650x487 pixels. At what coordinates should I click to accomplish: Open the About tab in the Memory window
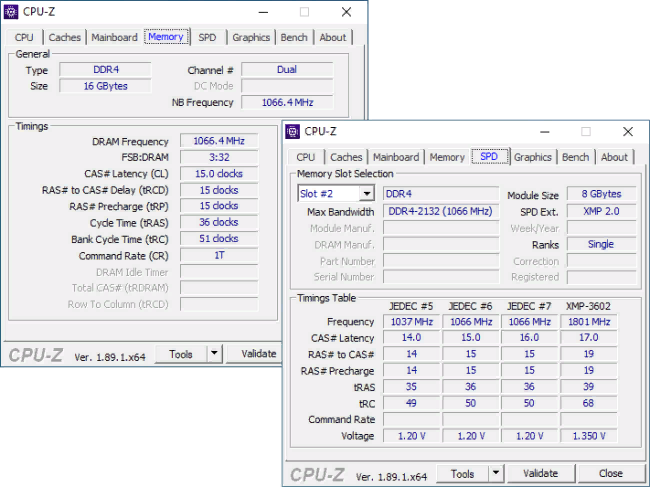333,38
